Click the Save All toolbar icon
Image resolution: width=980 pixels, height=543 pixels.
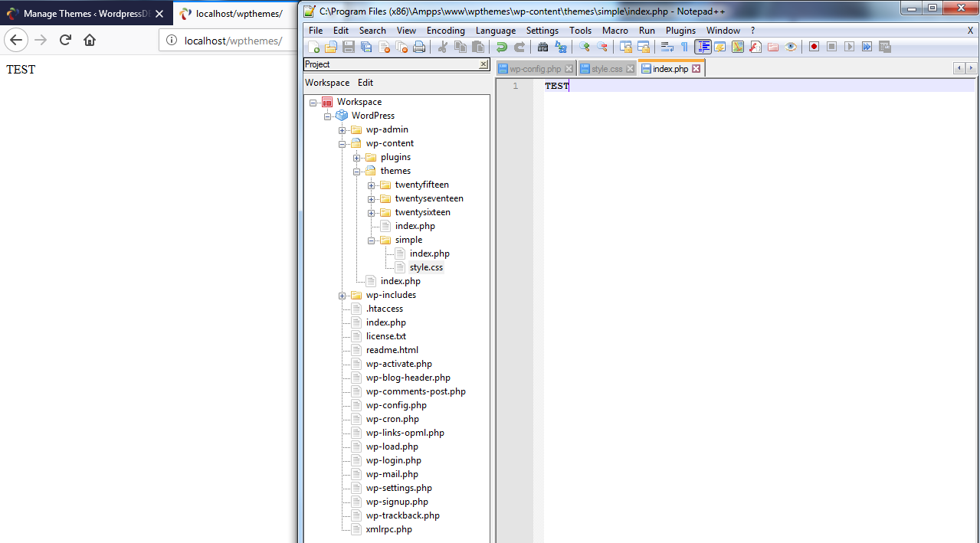click(366, 47)
